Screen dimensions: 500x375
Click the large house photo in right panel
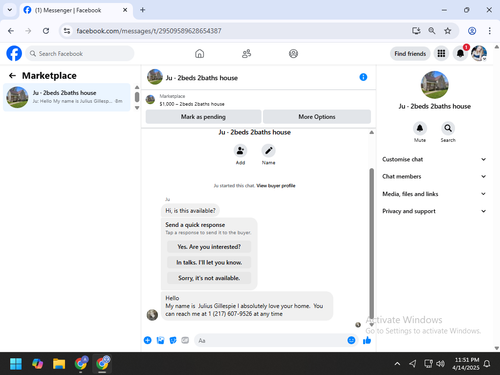[x=435, y=85]
